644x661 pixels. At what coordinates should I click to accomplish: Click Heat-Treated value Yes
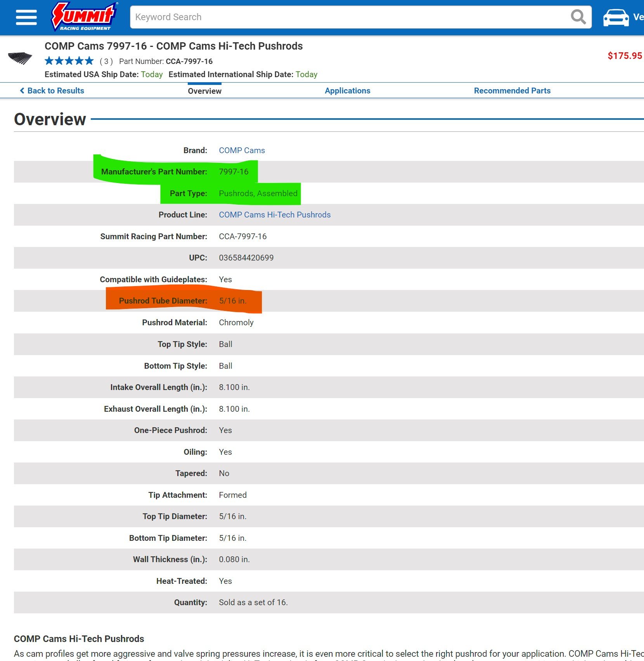225,581
